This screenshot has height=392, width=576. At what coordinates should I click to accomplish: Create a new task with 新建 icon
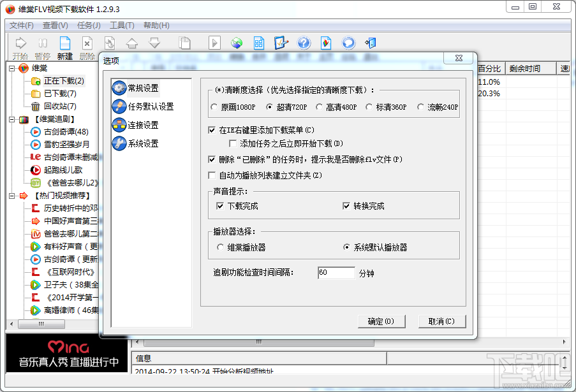click(65, 43)
